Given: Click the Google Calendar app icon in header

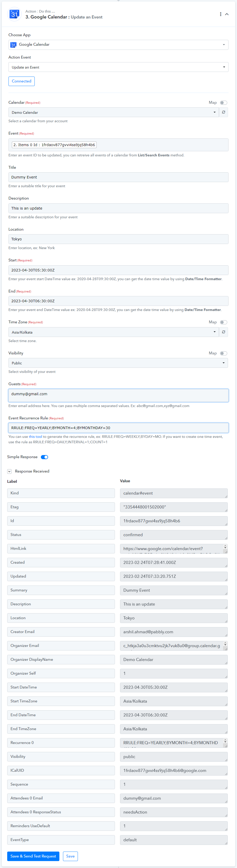Looking at the screenshot, I should pos(14,14).
